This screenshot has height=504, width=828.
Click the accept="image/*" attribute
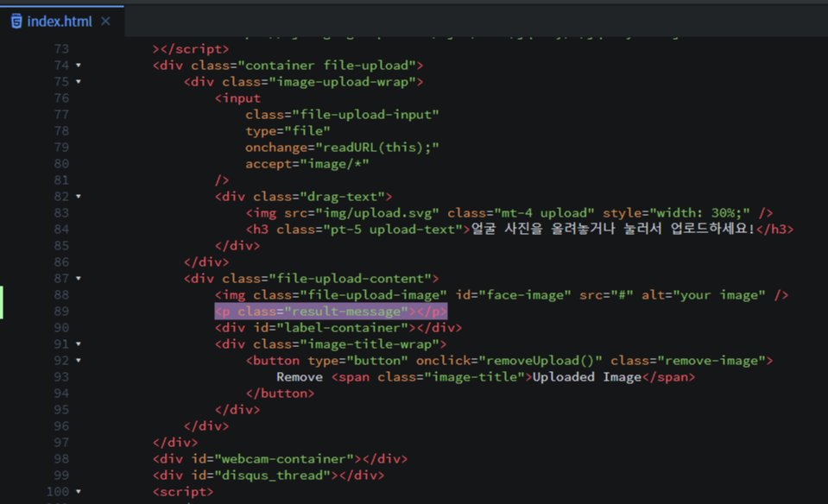[x=307, y=164]
